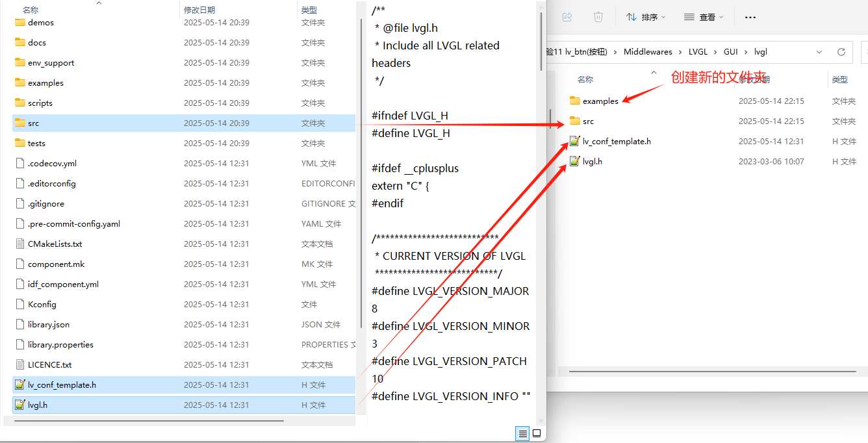The height and width of the screenshot is (443, 868).
Task: Click the examples folder icon in left window
Action: coord(19,83)
